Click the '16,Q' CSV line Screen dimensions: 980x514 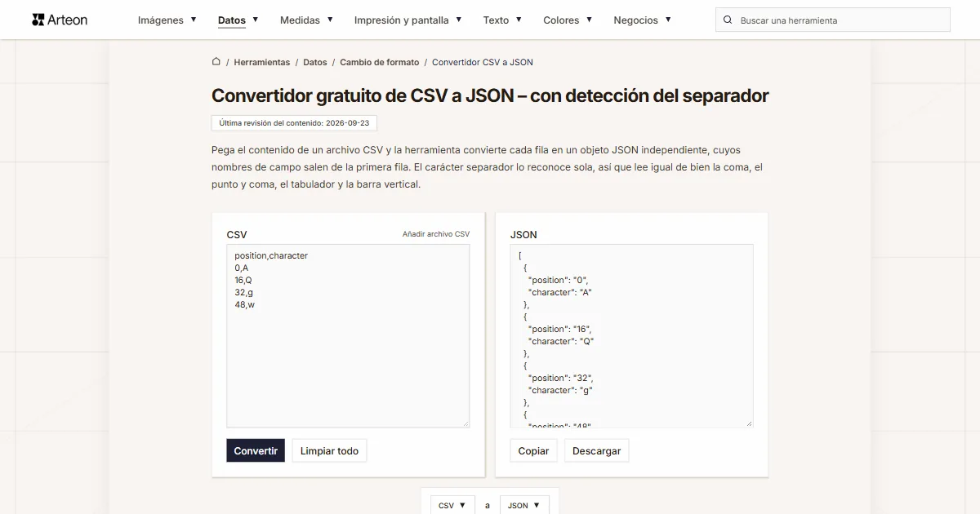[x=243, y=280]
